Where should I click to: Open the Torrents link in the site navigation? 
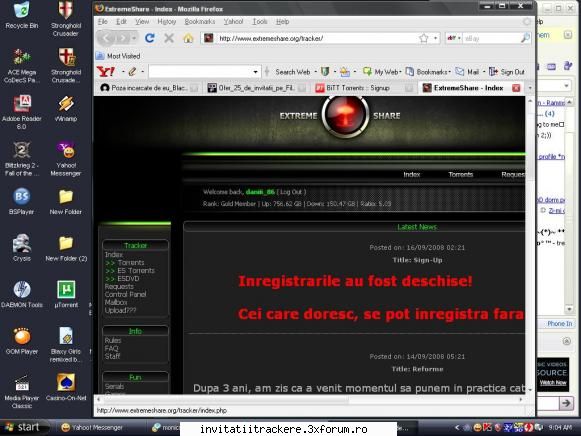coord(461,174)
